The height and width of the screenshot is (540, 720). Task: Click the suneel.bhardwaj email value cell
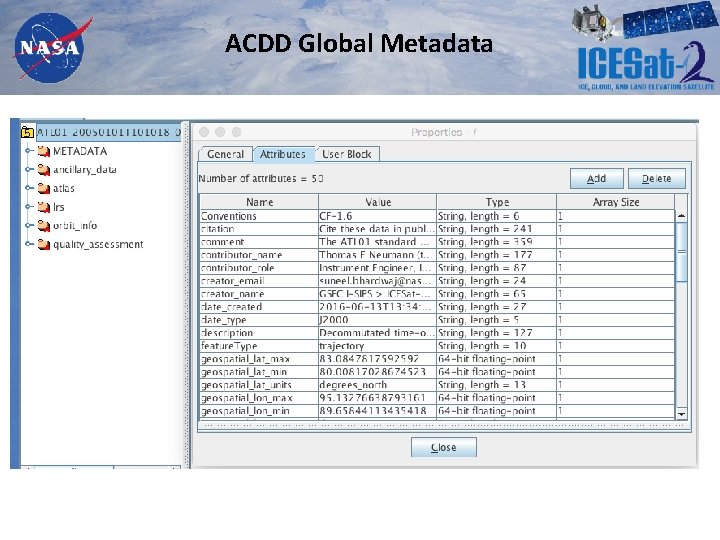pos(377,281)
